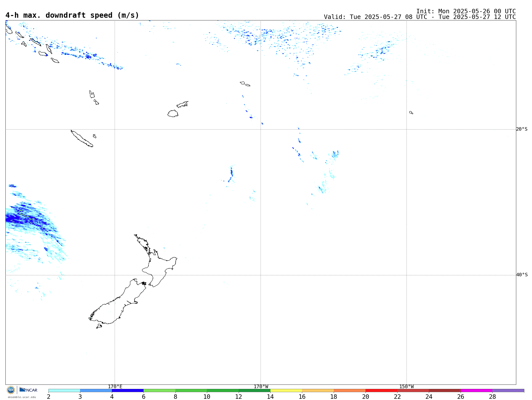Screen dimensions: 532x400
Task: Click the Vanuatu islands outline west of 170°E
Action: pyautogui.click(x=94, y=97)
